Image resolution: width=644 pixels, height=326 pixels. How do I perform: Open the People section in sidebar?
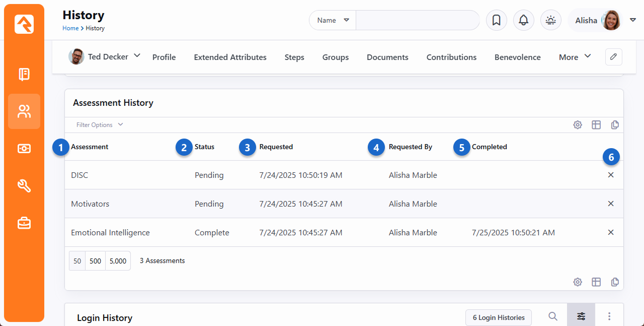(x=24, y=111)
